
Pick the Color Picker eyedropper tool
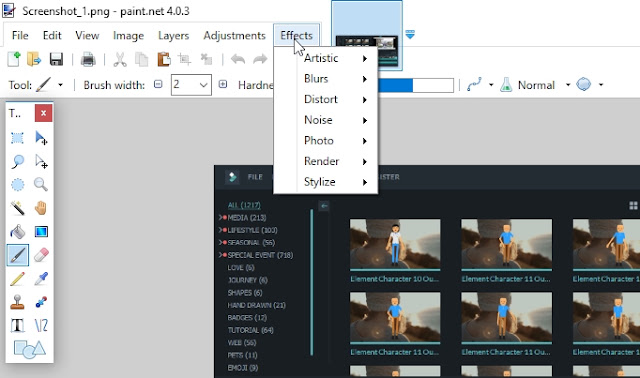pos(41,278)
